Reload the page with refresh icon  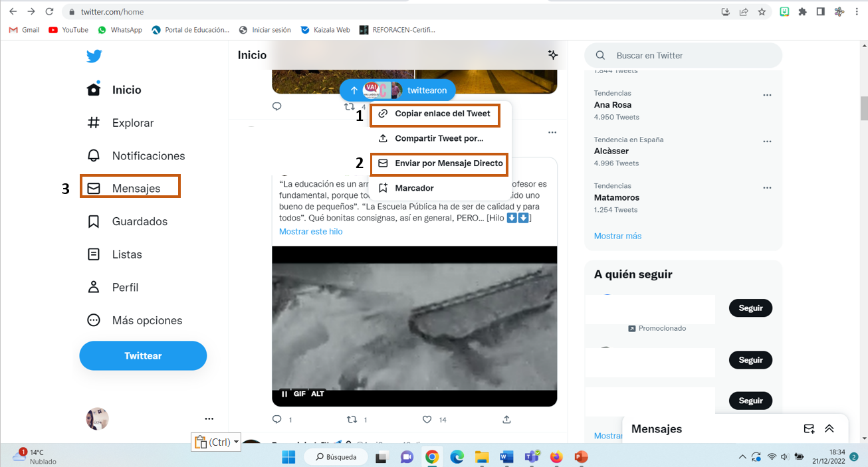(49, 11)
